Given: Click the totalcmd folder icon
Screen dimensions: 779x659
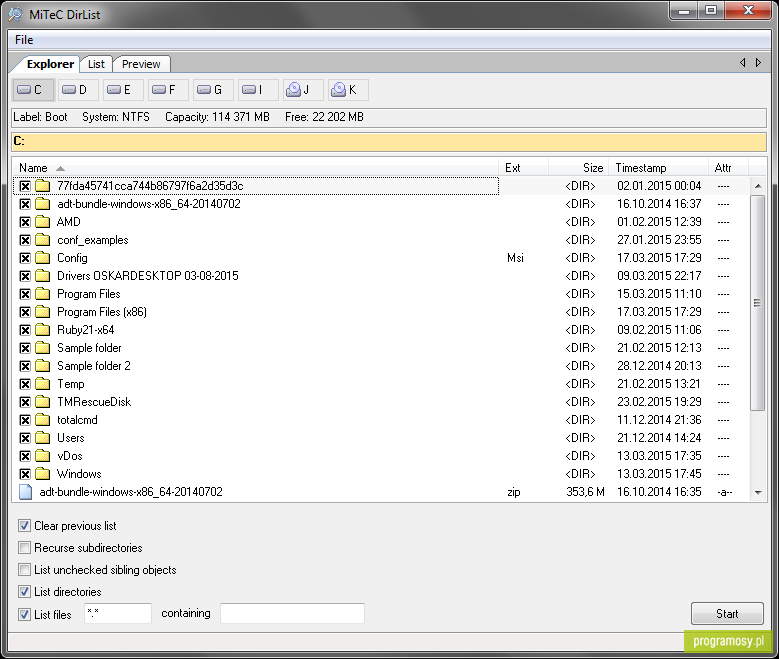Looking at the screenshot, I should tap(43, 420).
